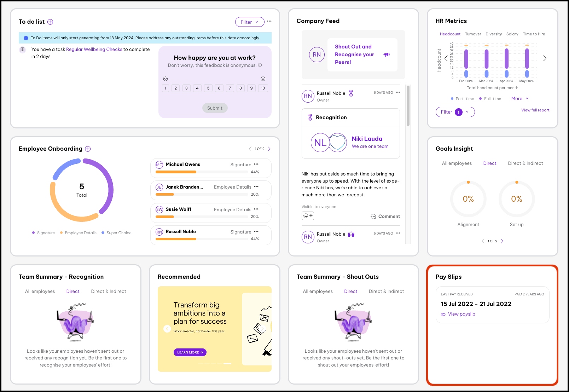Viewport: 569px width, 392px height.
Task: Add an emoji reaction to the post
Action: pyautogui.click(x=308, y=216)
